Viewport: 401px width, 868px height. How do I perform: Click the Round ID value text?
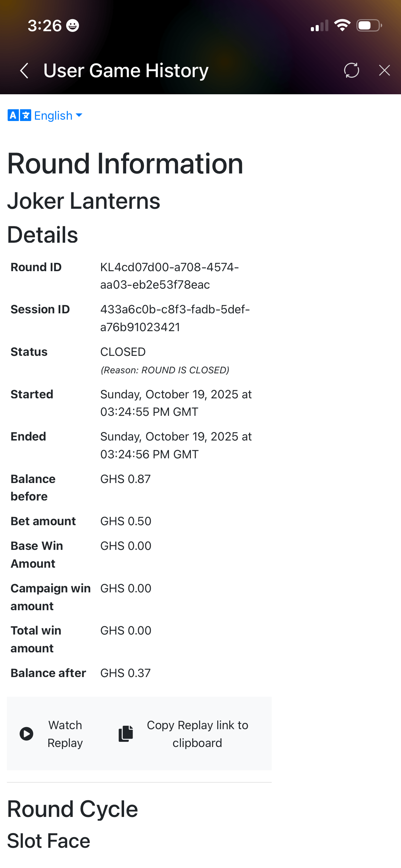tap(169, 276)
